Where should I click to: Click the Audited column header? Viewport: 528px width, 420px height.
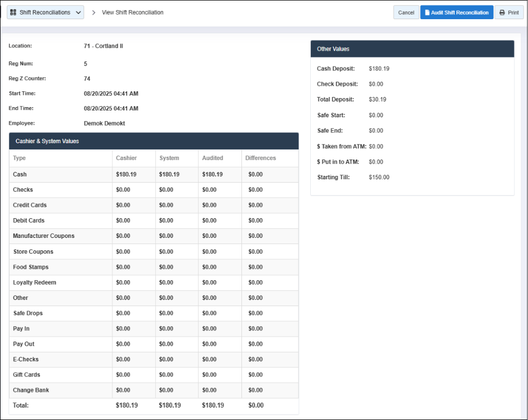[213, 158]
